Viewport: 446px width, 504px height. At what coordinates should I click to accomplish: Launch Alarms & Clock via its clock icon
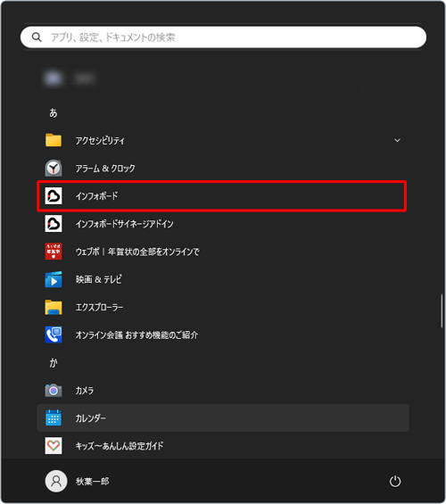tap(54, 168)
